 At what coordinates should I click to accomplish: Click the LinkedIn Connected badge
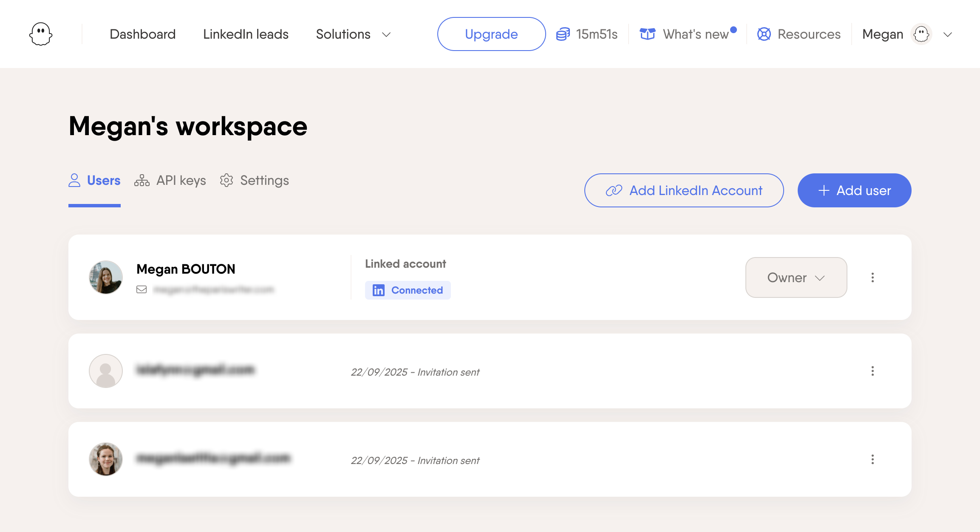408,290
